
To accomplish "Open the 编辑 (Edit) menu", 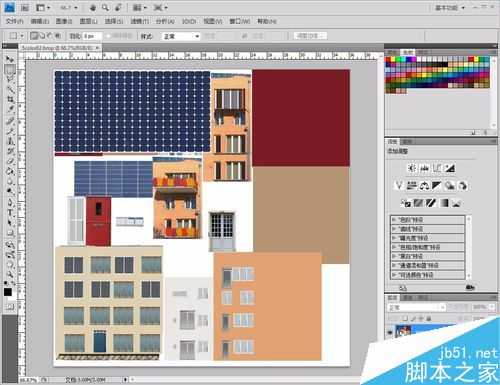I will (x=40, y=21).
